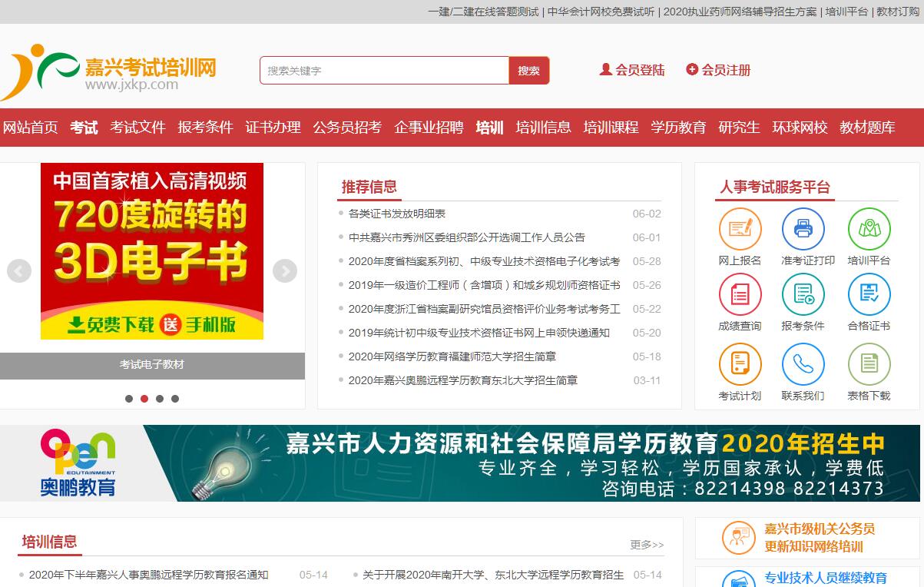The image size is (924, 587).
Task: Select the first carousel dot
Action: 129,399
